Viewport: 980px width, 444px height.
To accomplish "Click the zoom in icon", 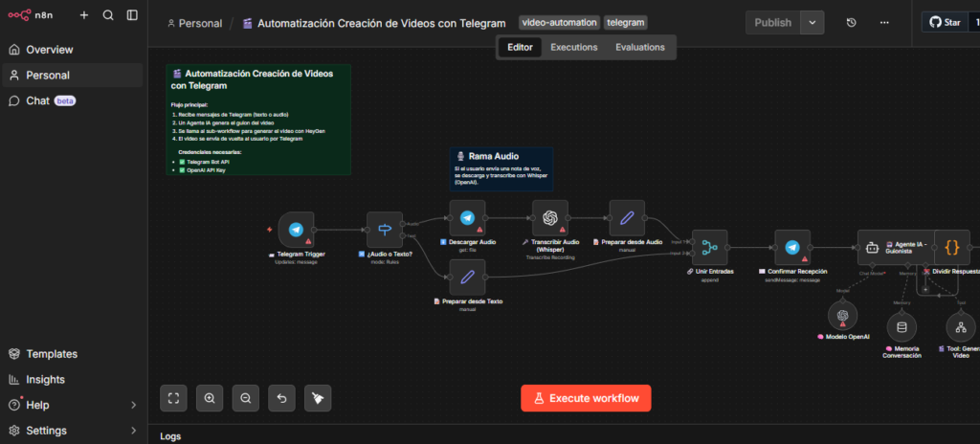I will tap(210, 398).
